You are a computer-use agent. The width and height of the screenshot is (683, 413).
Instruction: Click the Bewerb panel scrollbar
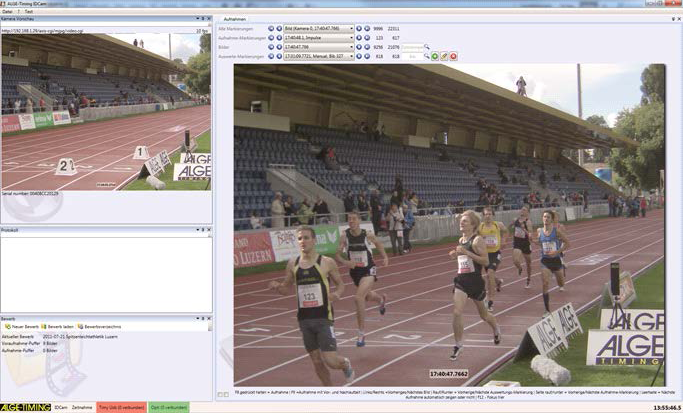tap(210, 326)
